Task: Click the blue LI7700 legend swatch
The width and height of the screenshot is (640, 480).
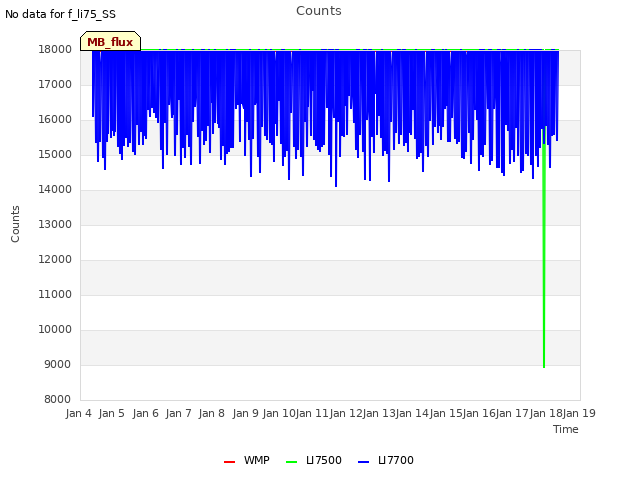Action: click(x=363, y=462)
